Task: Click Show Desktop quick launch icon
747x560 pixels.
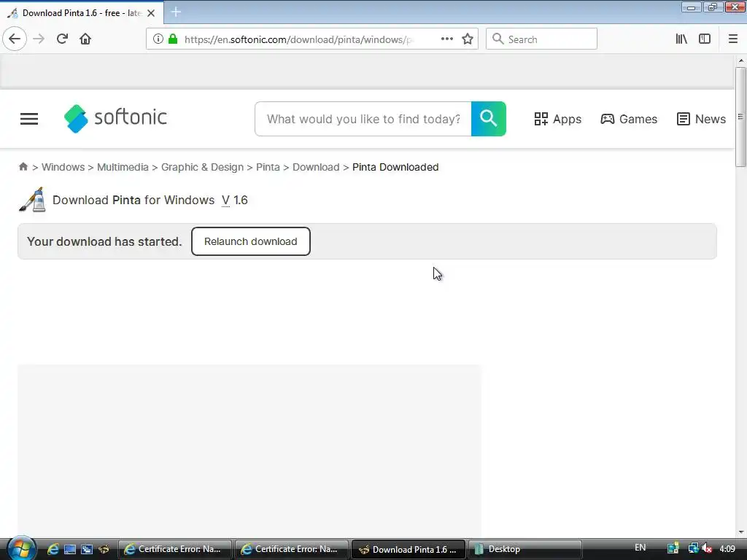Action: (70, 549)
